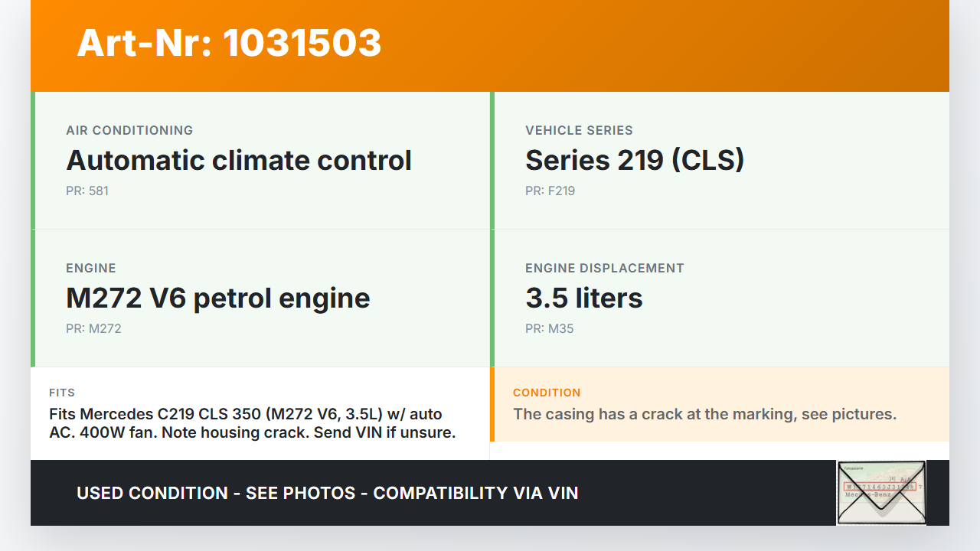Viewport: 980px width, 551px height.
Task: Select the M272 V6 petrol engine value
Action: [218, 298]
